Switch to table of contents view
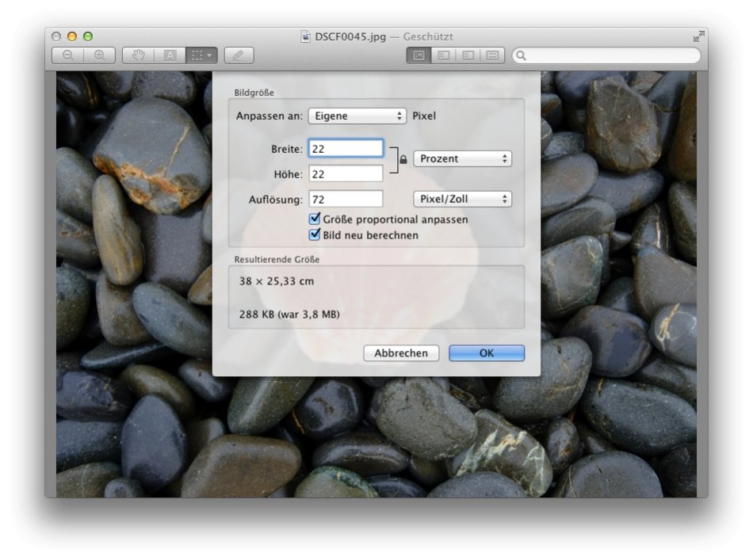The image size is (753, 560). tap(468, 55)
